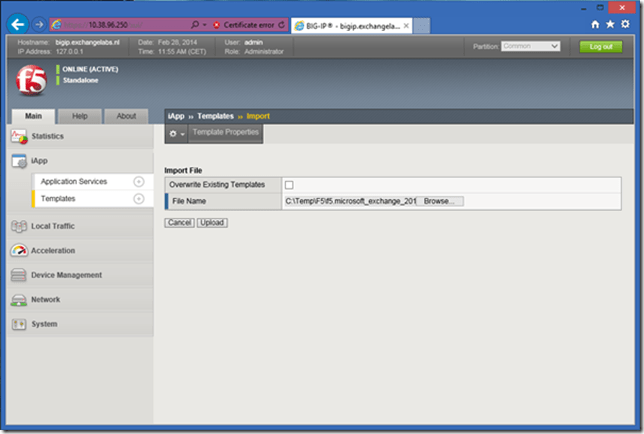This screenshot has width=644, height=434.
Task: Select the Device Management icon
Action: pos(19,275)
